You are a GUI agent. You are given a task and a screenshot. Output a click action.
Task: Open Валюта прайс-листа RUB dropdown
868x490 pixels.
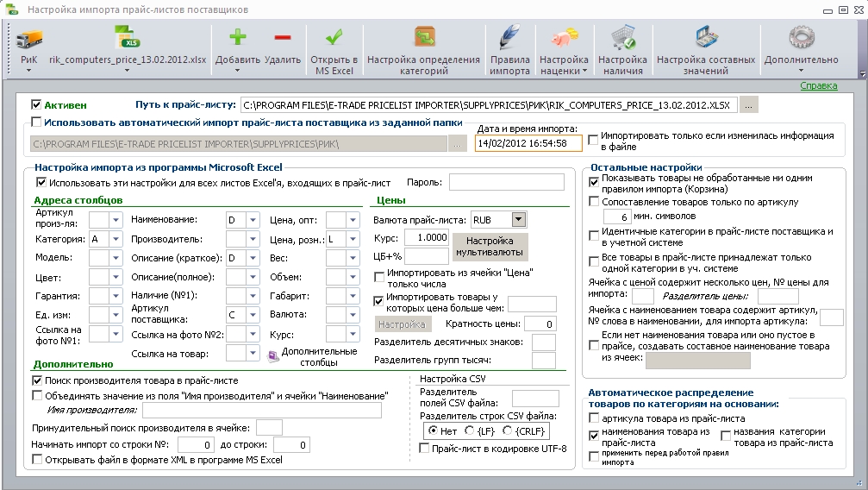pos(519,219)
